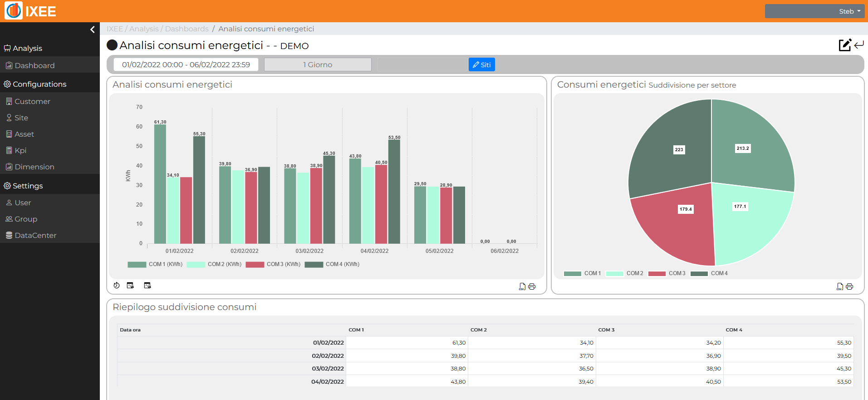This screenshot has width=868, height=400.
Task: Toggle COM 1 (KWh) series in bar legend
Action: pyautogui.click(x=155, y=264)
